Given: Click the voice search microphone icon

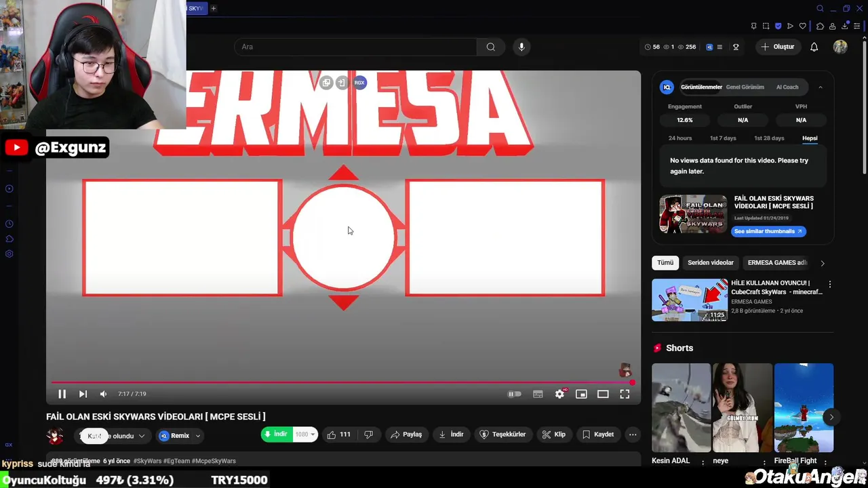Looking at the screenshot, I should [521, 47].
